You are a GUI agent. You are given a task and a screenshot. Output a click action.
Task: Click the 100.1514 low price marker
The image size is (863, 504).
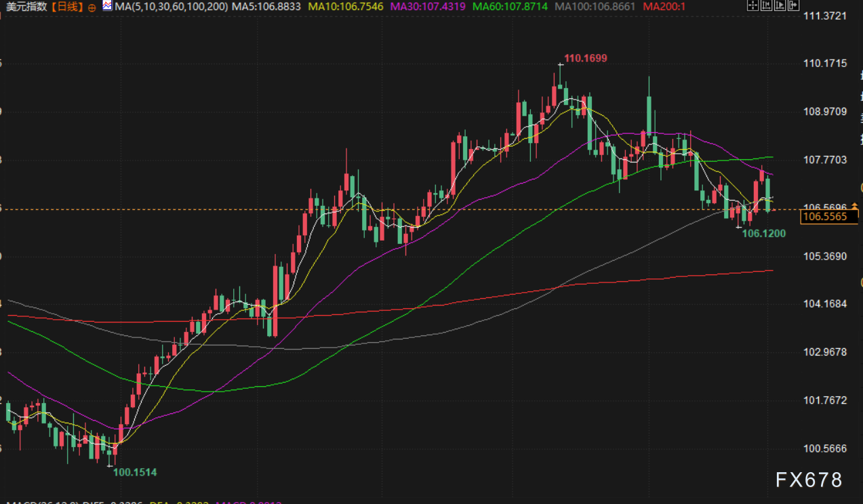135,472
